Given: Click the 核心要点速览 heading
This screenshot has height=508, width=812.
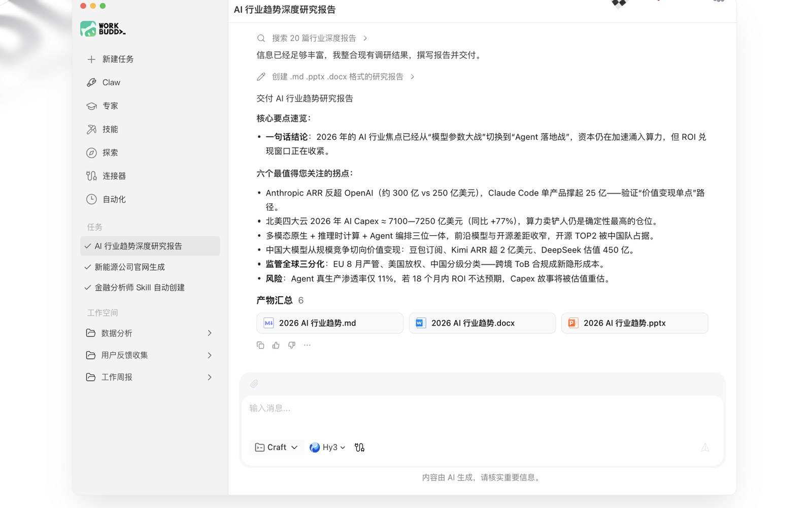Looking at the screenshot, I should click(x=284, y=118).
